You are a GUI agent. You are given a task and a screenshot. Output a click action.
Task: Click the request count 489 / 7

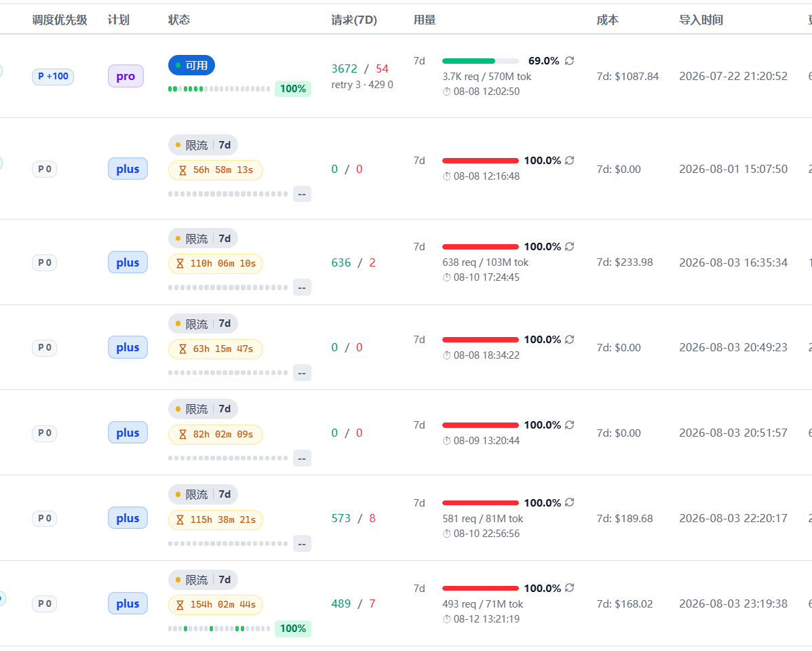353,604
